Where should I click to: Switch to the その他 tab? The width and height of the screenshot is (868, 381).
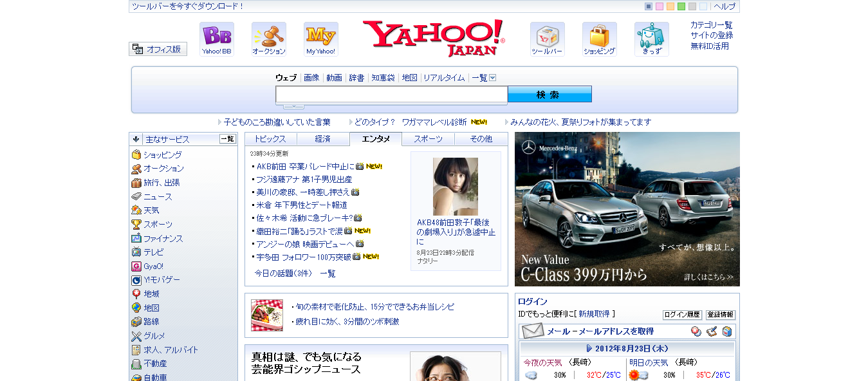click(x=481, y=139)
